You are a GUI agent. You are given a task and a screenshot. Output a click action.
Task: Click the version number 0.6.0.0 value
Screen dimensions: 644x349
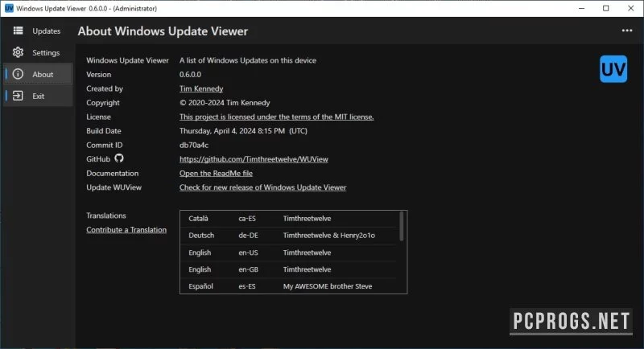point(190,75)
